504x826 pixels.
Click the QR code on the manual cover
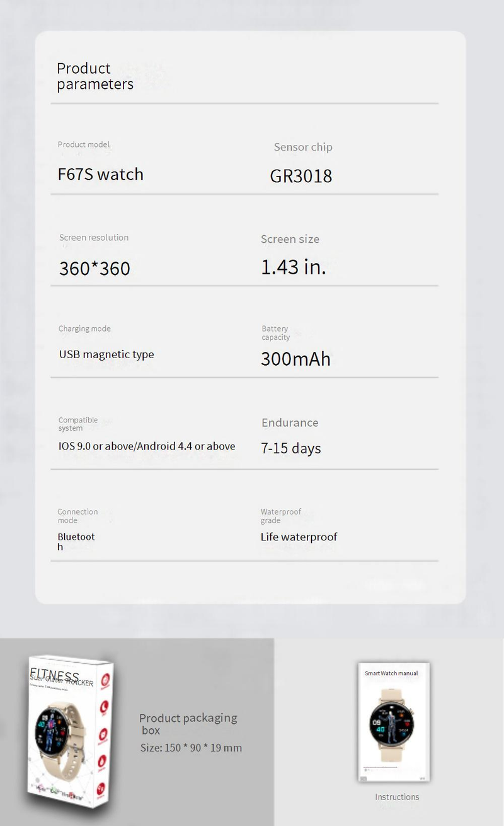tap(364, 779)
